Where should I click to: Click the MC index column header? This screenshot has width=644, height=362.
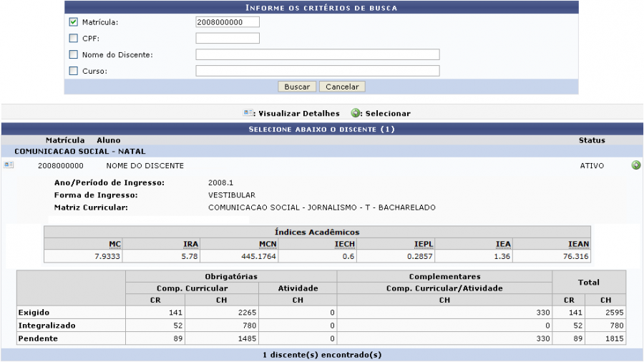115,244
